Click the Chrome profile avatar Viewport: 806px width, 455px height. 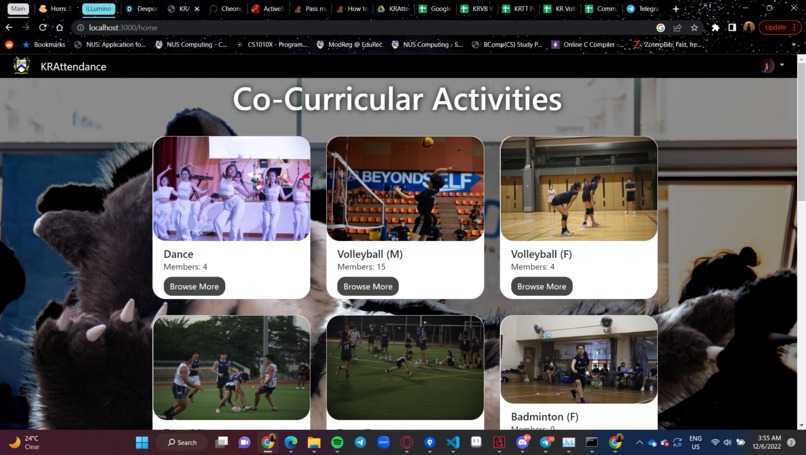tap(748, 27)
